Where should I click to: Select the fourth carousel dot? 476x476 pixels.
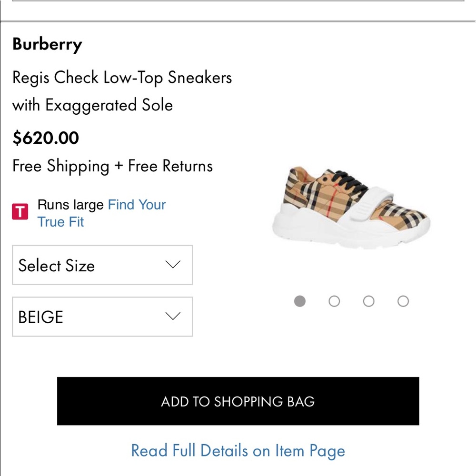(x=403, y=301)
